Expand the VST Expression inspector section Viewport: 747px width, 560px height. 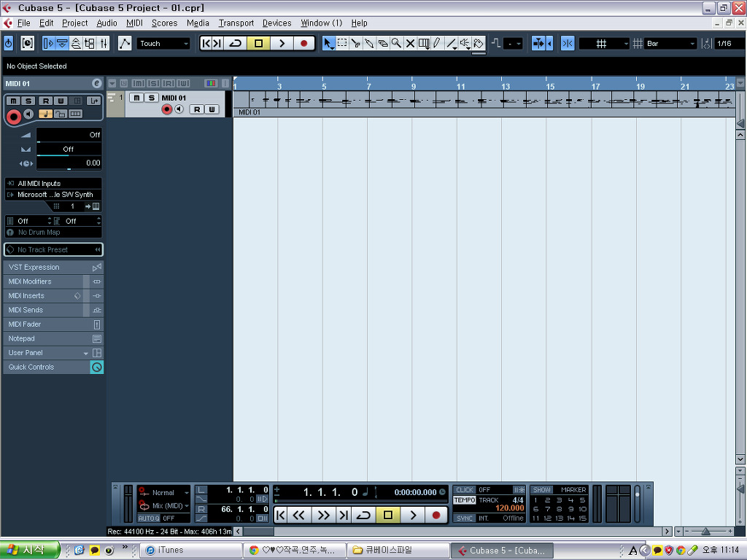pyautogui.click(x=53, y=267)
